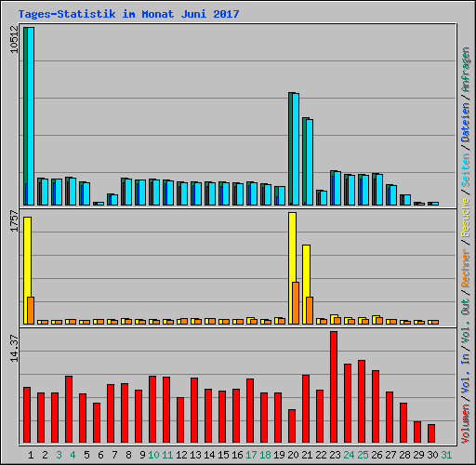Click day label 5 on the x-axis
This screenshot has height=465, width=476.
coord(86,455)
